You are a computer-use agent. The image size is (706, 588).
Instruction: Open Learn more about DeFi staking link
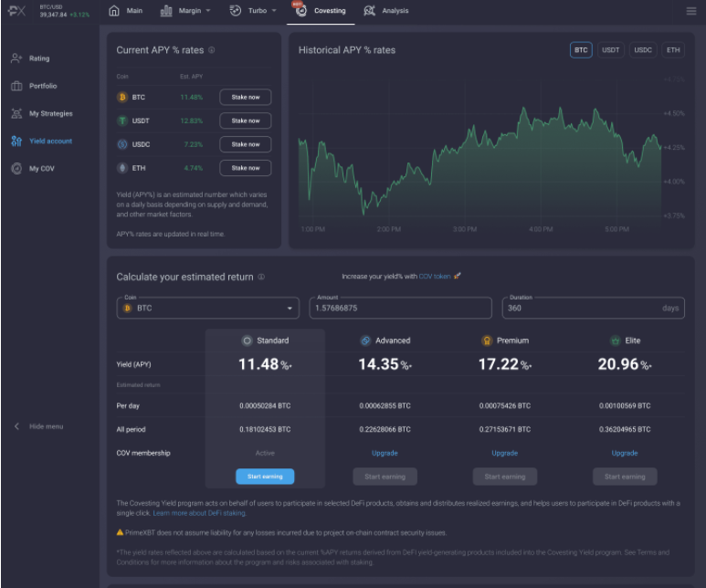199,513
